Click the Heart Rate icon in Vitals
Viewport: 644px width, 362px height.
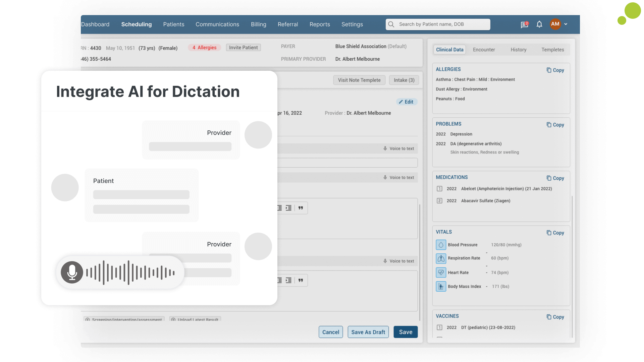tap(441, 273)
